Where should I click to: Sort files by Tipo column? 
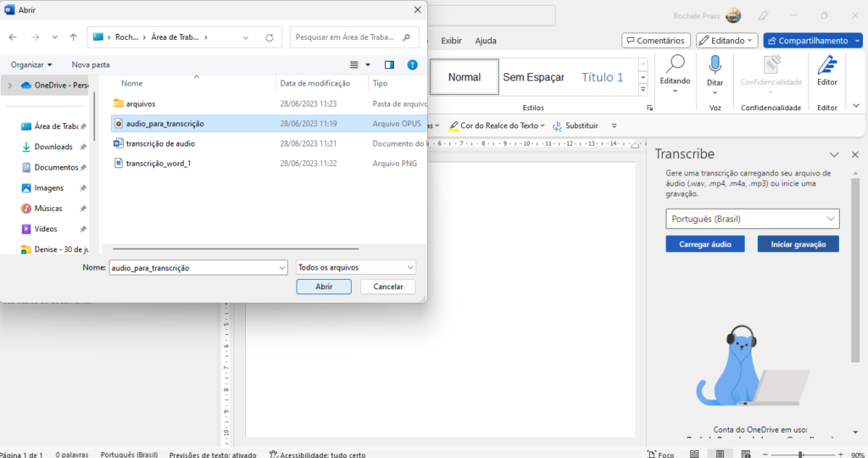380,83
